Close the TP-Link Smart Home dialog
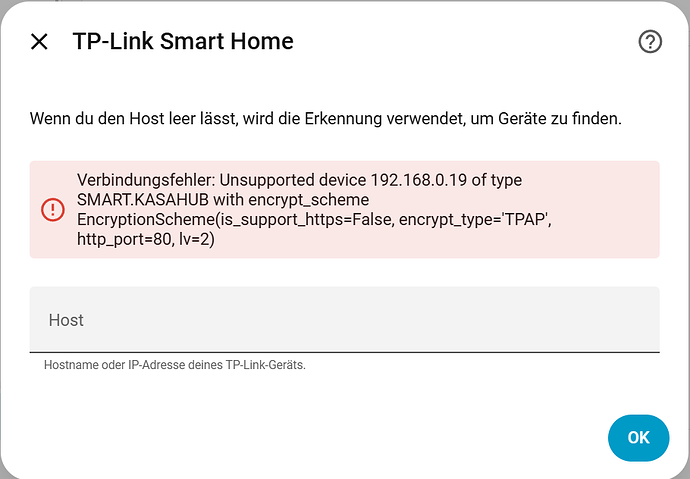 coord(39,42)
